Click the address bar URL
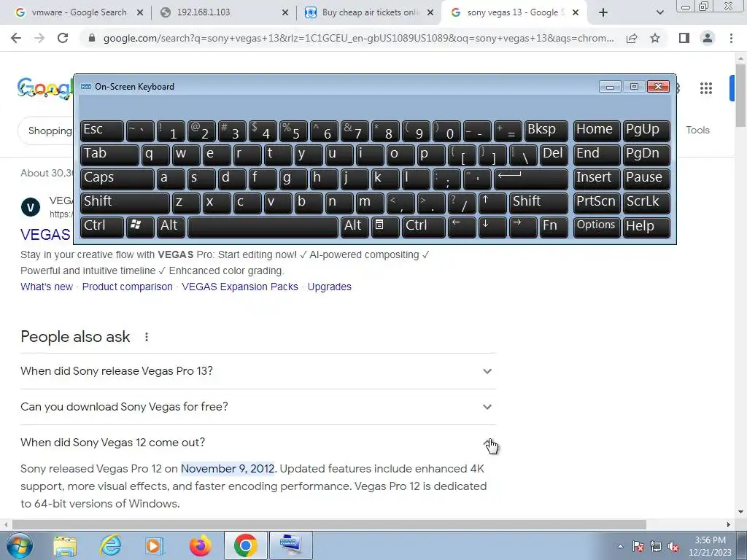Screen dimensions: 747x560 [358, 38]
